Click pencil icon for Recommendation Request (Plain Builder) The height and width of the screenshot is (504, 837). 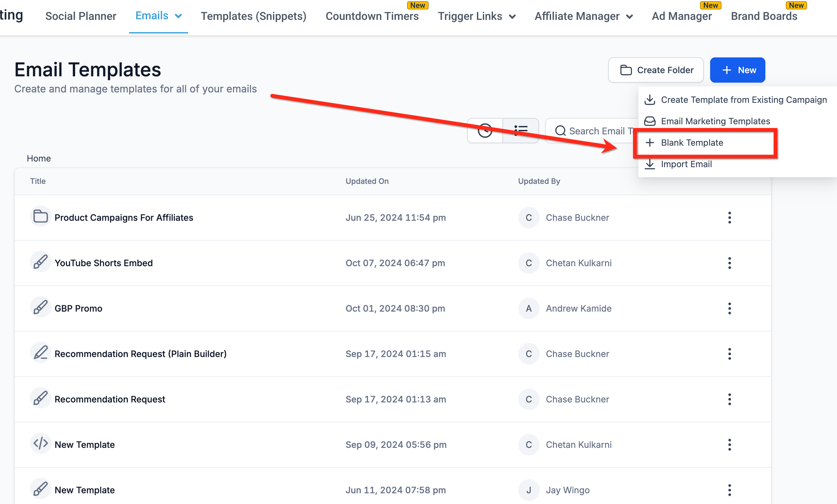(x=40, y=353)
